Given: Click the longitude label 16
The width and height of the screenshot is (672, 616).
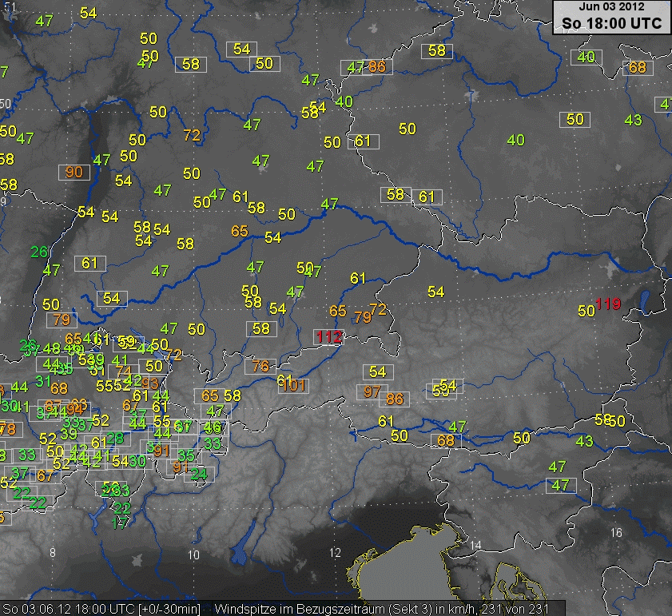Looking at the screenshot, I should pos(615,532).
